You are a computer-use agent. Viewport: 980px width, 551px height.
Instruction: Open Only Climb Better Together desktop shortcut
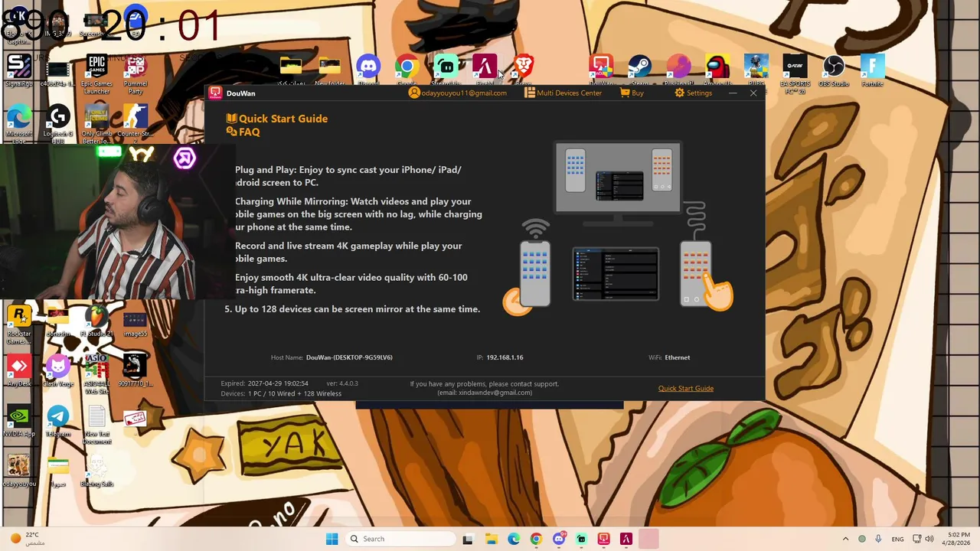[x=96, y=125]
